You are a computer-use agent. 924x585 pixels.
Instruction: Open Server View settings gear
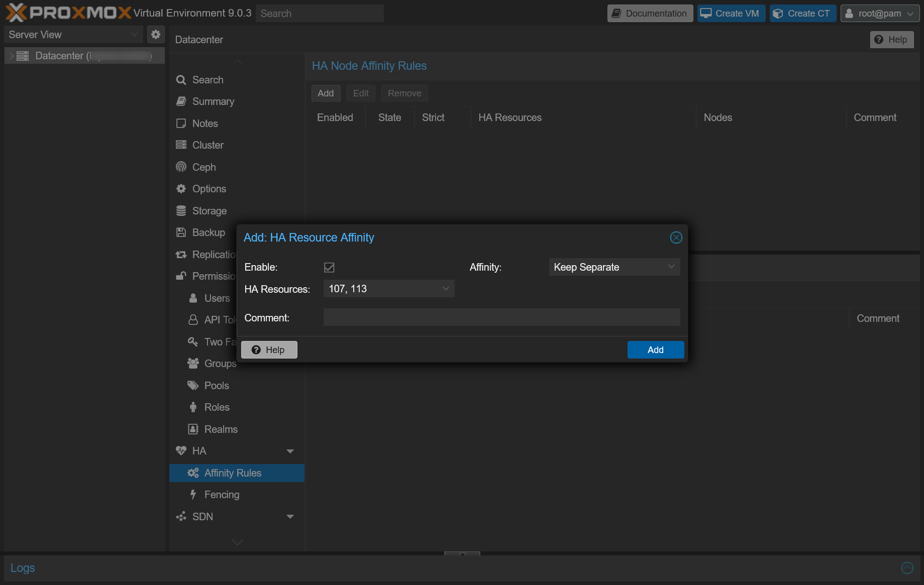click(x=156, y=34)
